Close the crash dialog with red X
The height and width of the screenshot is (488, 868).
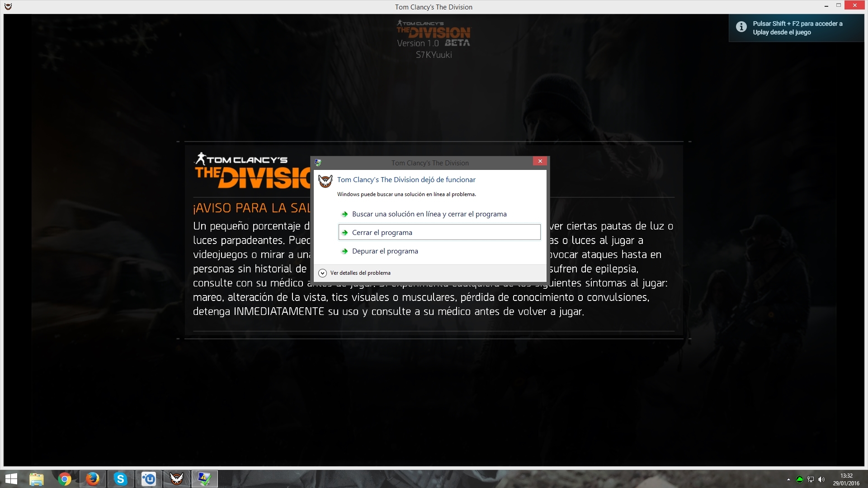click(x=540, y=161)
